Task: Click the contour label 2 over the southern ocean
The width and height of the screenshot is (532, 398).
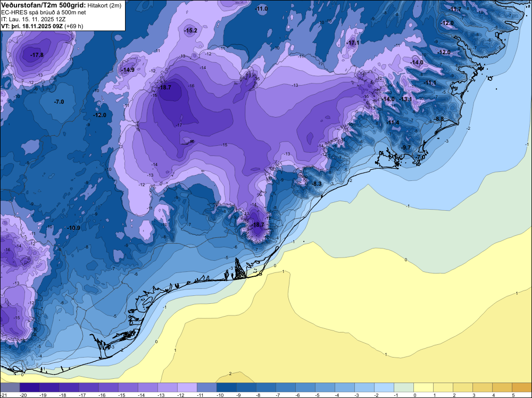Action: click(230, 374)
